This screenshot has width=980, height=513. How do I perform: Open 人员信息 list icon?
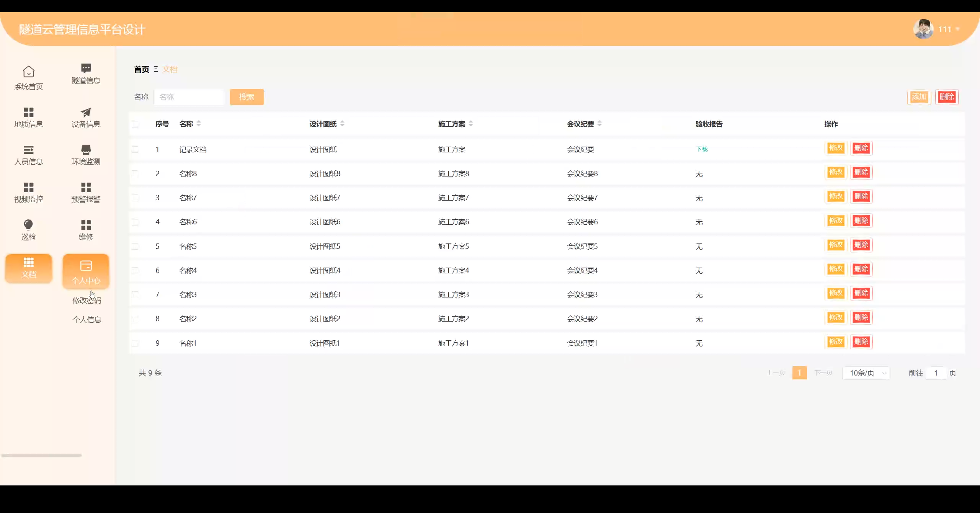click(28, 150)
